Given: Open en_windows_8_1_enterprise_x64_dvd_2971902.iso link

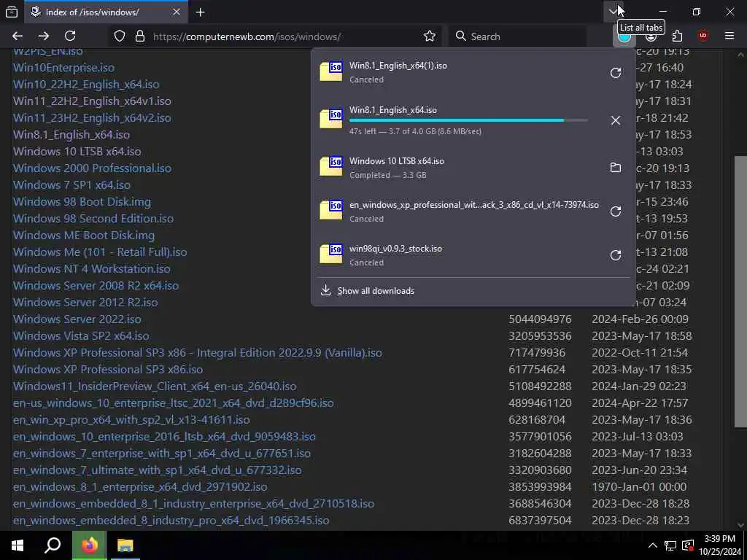Looking at the screenshot, I should pyautogui.click(x=140, y=487).
